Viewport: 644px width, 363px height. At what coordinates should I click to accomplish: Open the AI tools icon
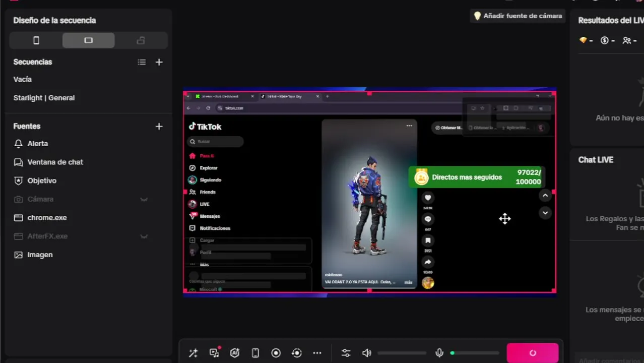pos(235,353)
